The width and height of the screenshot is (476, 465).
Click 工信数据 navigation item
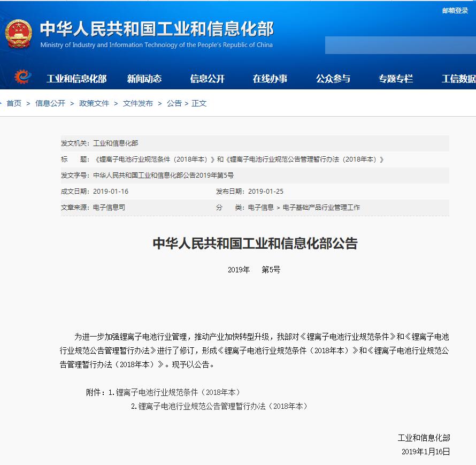tap(458, 79)
